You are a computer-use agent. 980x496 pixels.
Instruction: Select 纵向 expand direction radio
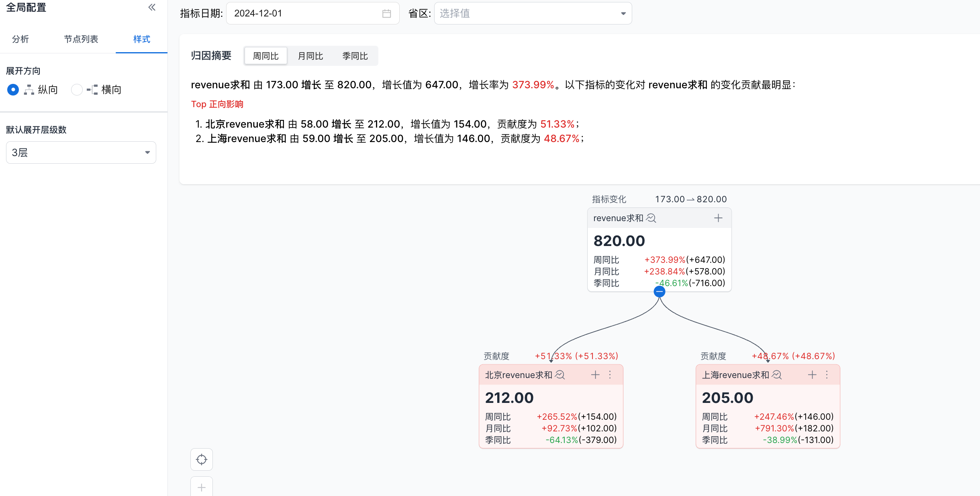13,89
